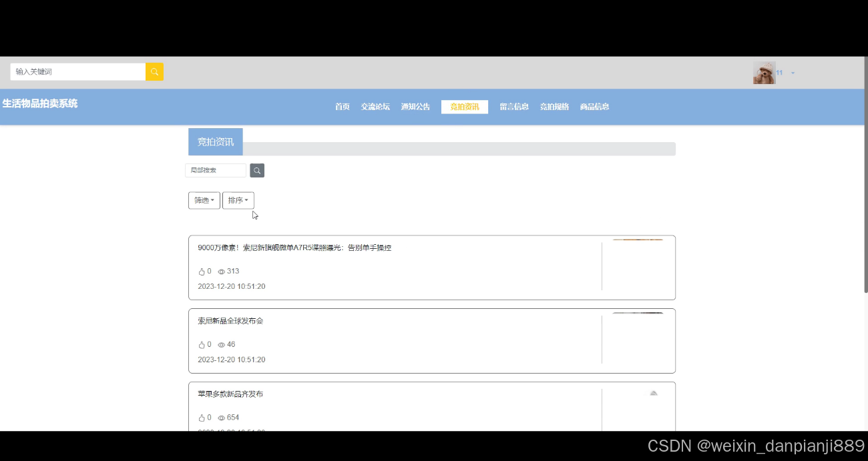The width and height of the screenshot is (868, 461).
Task: Focus the 输入关键词 keyword search field
Action: pyautogui.click(x=78, y=71)
